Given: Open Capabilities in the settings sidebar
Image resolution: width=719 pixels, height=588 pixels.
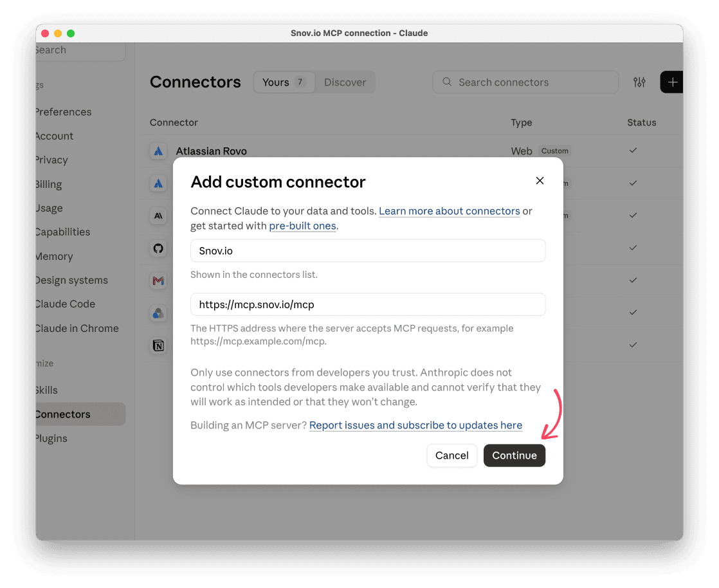Looking at the screenshot, I should click(x=63, y=232).
